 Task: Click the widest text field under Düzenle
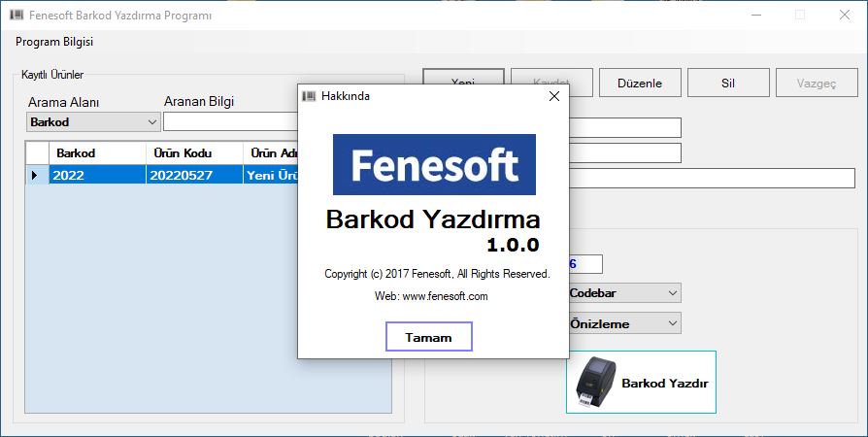point(712,179)
